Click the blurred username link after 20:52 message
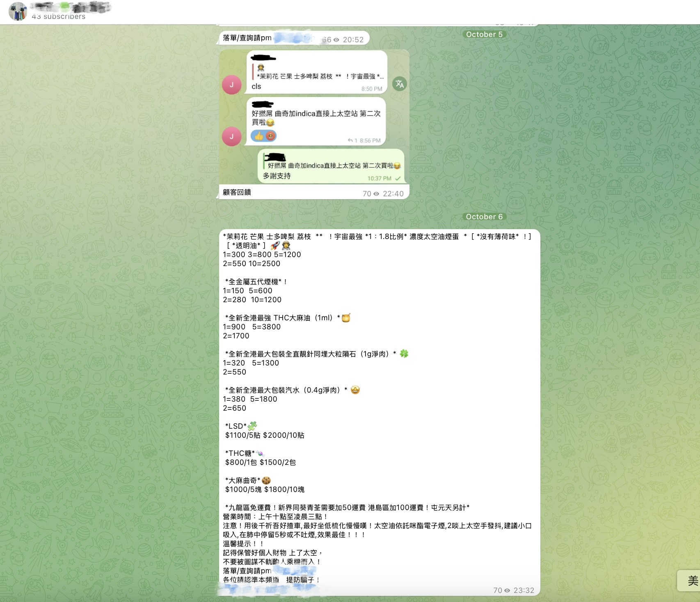The width and height of the screenshot is (700, 602). click(293, 39)
